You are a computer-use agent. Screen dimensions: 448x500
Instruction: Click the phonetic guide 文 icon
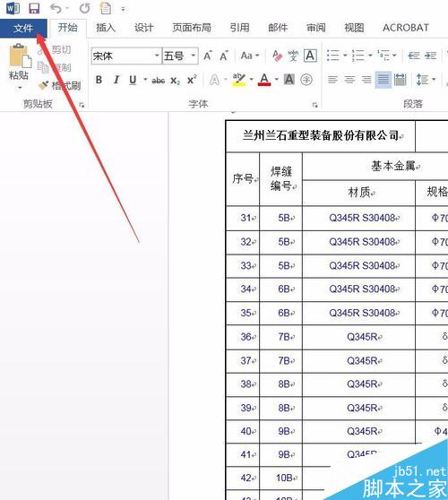coord(293,56)
